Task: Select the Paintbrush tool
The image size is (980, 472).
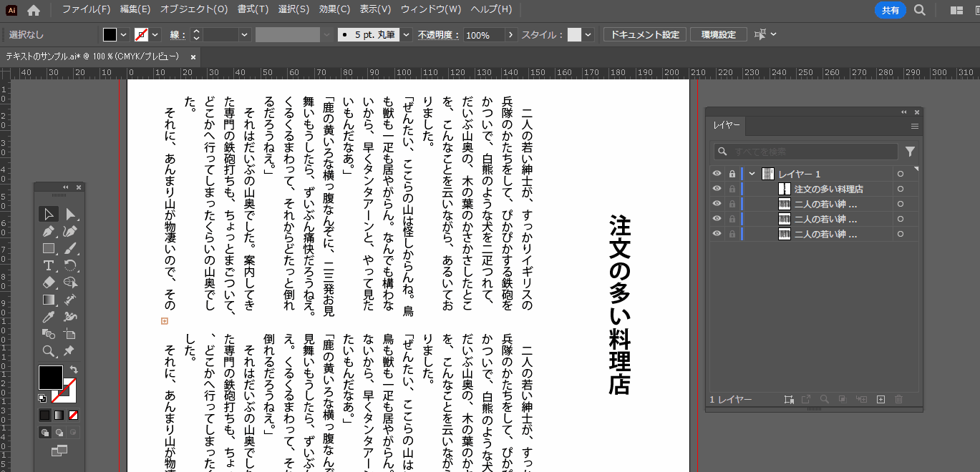Action: click(70, 249)
